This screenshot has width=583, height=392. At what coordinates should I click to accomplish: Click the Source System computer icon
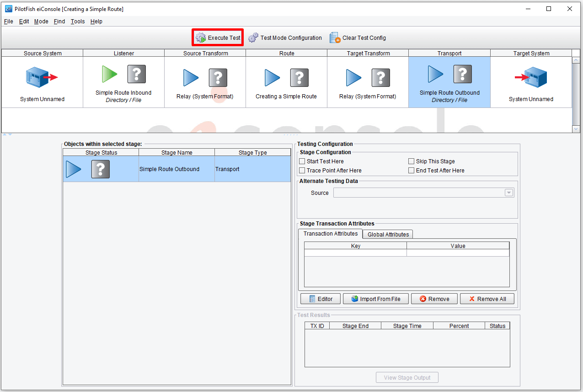tap(42, 77)
